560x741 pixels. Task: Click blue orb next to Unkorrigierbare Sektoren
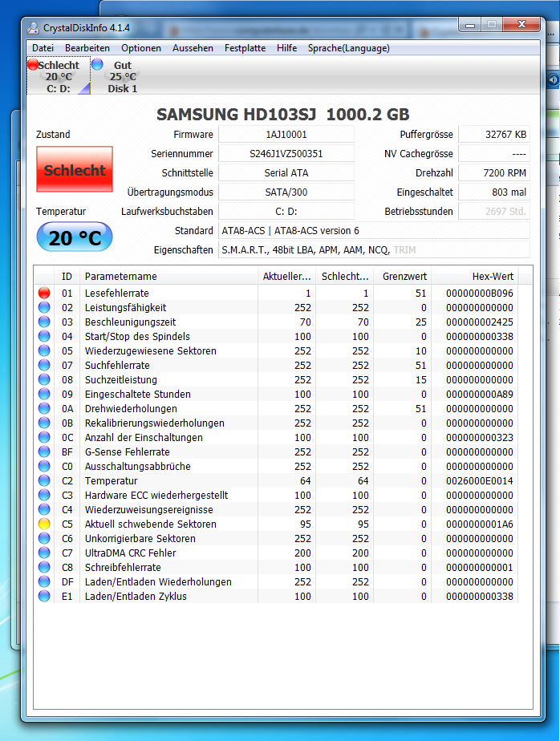44,538
